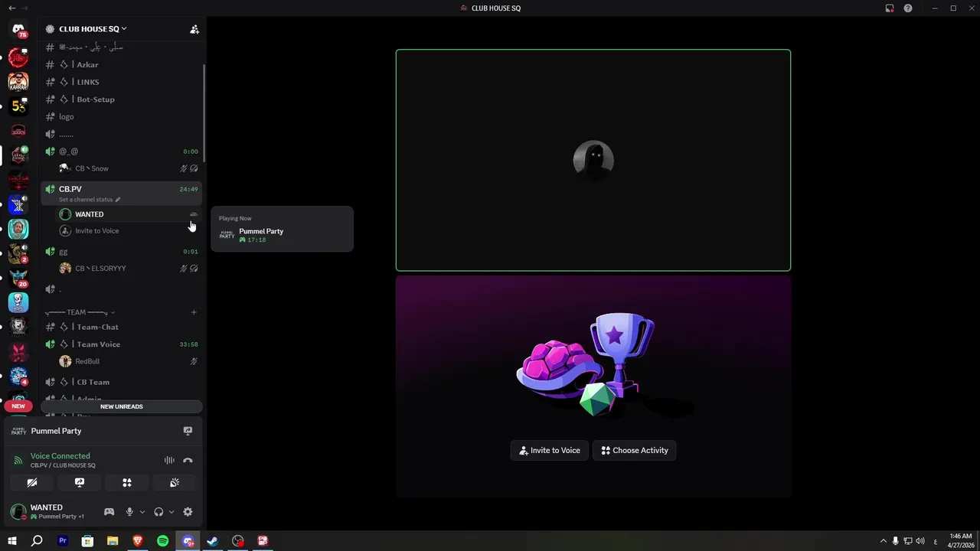980x551 pixels.
Task: Open the Pummel Party game label
Action: [x=56, y=431]
